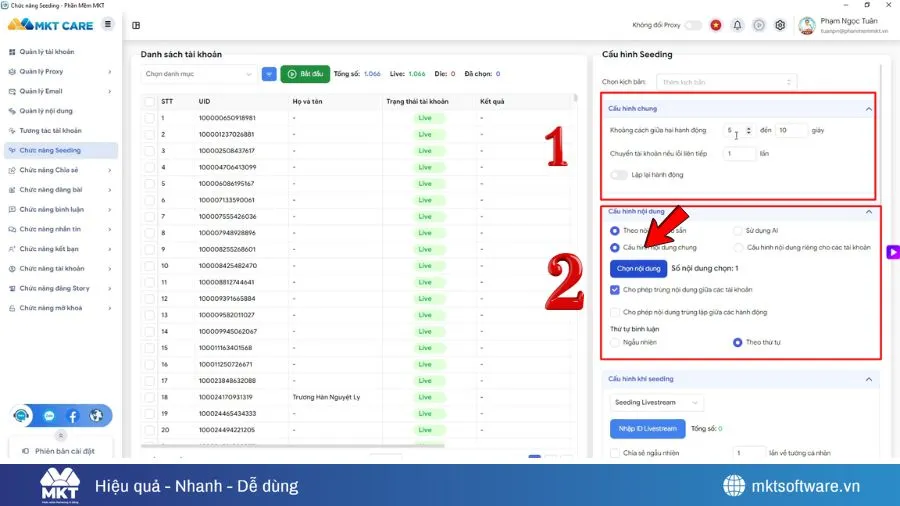Tick checkbox for row Trương Hàn Nguyệt Ly
Image resolution: width=900 pixels, height=506 pixels.
point(150,397)
